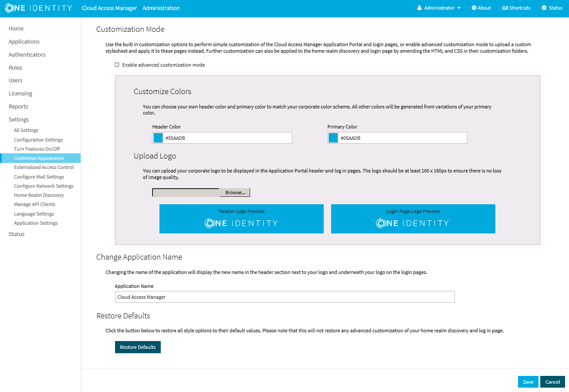The height and width of the screenshot is (392, 569).
Task: Click the About question mark icon
Action: click(474, 8)
